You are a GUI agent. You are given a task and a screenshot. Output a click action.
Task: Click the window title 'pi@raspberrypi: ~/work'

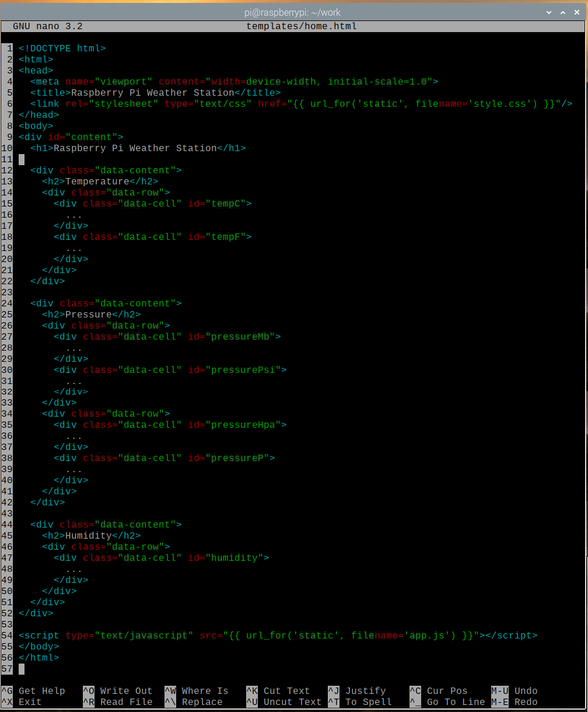pos(292,12)
